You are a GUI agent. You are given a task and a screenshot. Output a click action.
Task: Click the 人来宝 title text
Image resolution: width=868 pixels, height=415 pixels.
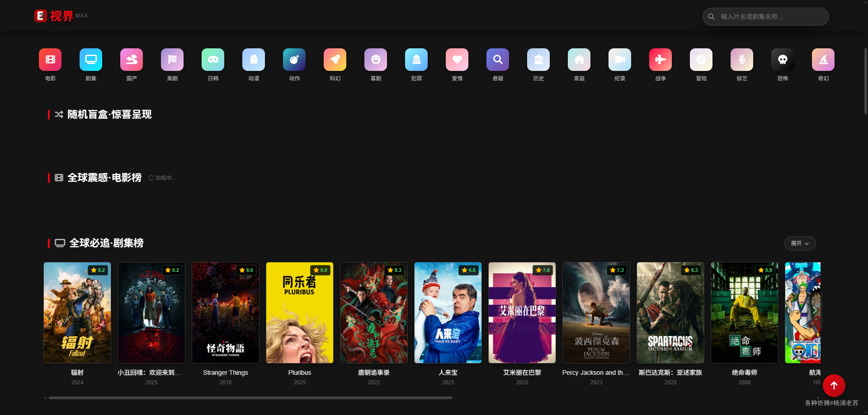[448, 373]
